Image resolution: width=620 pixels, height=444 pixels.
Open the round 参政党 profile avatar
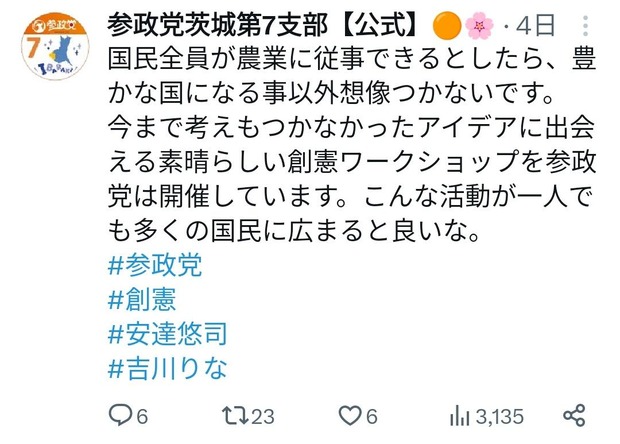point(55,46)
